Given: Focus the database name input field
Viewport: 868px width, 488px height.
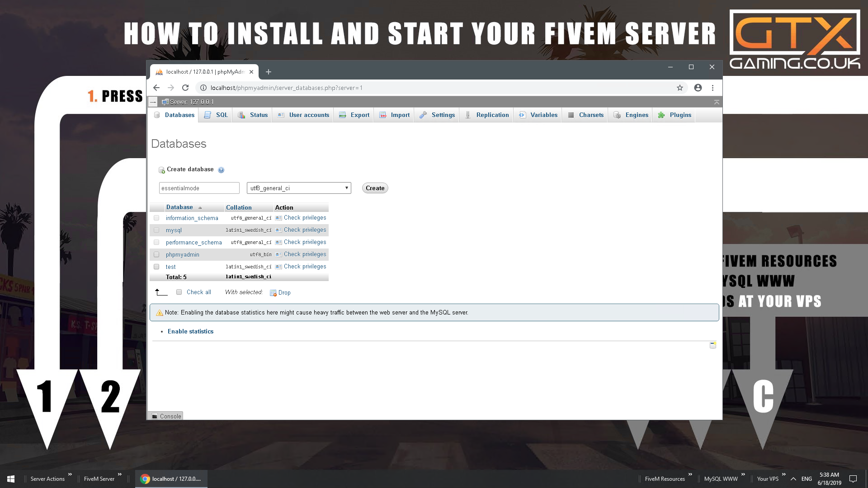Looking at the screenshot, I should tap(199, 188).
